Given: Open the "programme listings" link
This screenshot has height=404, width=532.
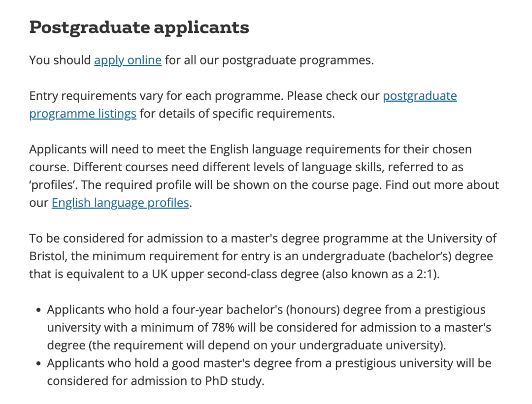Looking at the screenshot, I should pyautogui.click(x=83, y=114).
